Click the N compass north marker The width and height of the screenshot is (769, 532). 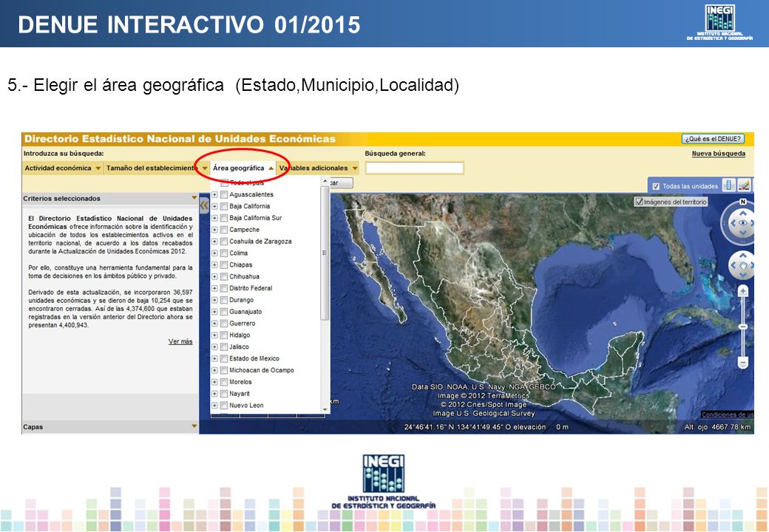click(x=742, y=202)
